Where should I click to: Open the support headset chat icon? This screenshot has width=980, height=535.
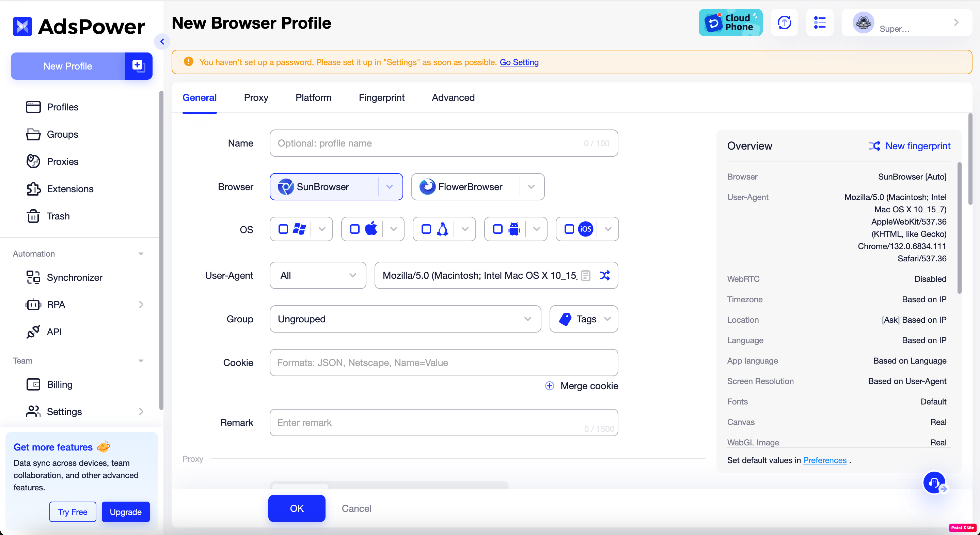coord(934,483)
